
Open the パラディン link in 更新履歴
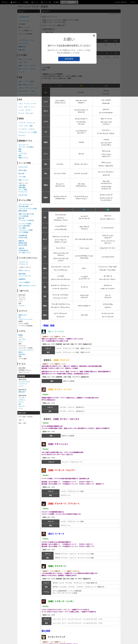[x=22, y=400]
